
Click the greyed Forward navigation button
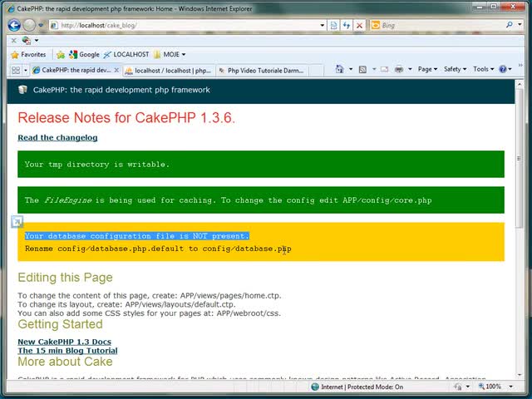point(29,25)
